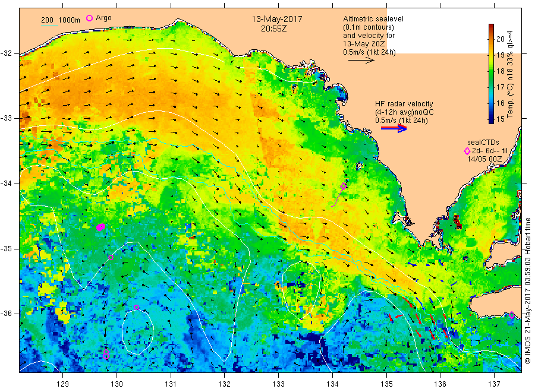Click the '-34' latitude axis label

(x=6, y=184)
